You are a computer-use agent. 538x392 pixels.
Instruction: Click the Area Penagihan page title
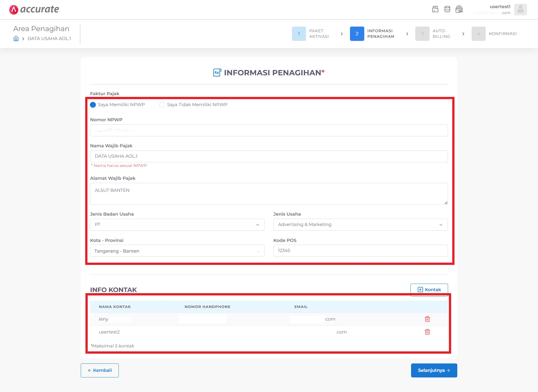click(x=41, y=29)
